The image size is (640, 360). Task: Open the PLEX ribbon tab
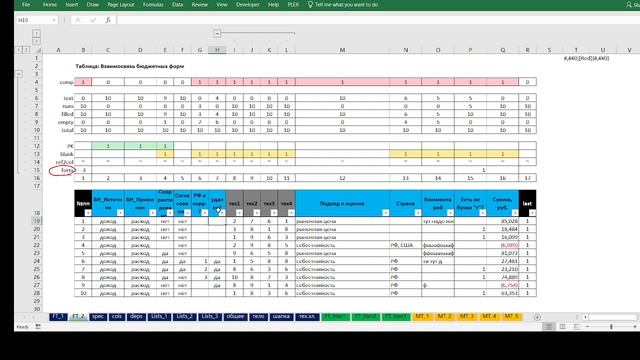point(293,4)
